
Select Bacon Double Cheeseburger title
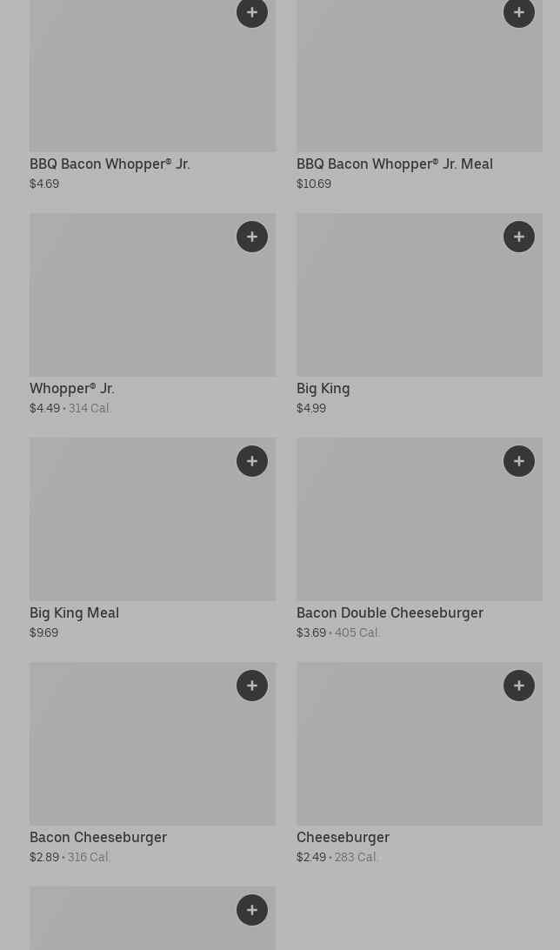[x=390, y=612]
